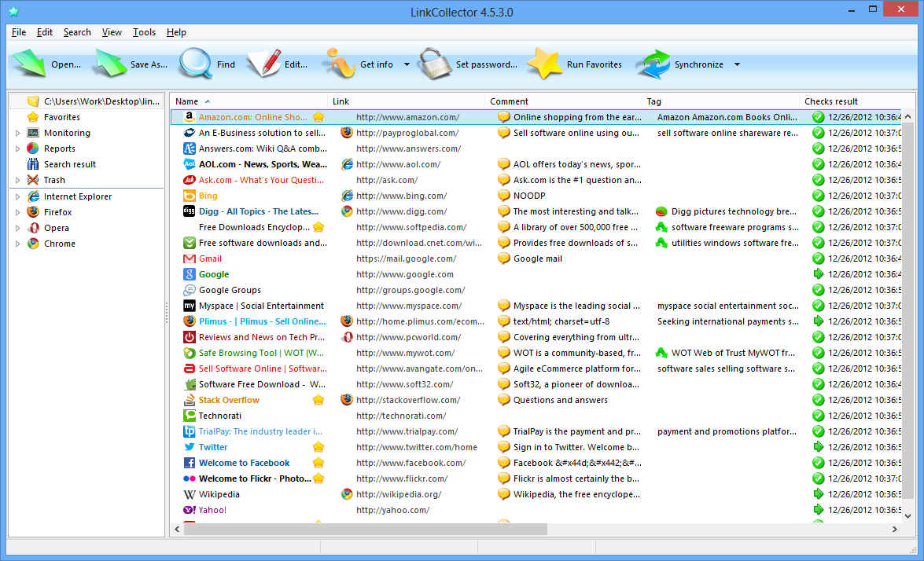Click the Edit pencil toolbar icon
This screenshot has height=561, width=924.
(263, 64)
